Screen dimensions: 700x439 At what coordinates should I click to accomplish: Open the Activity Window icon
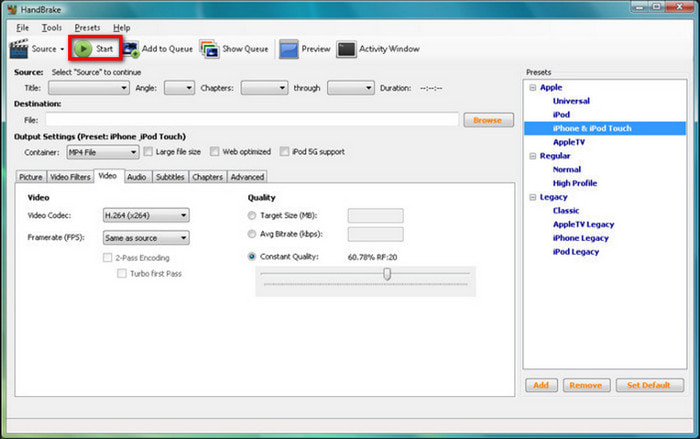[x=346, y=49]
